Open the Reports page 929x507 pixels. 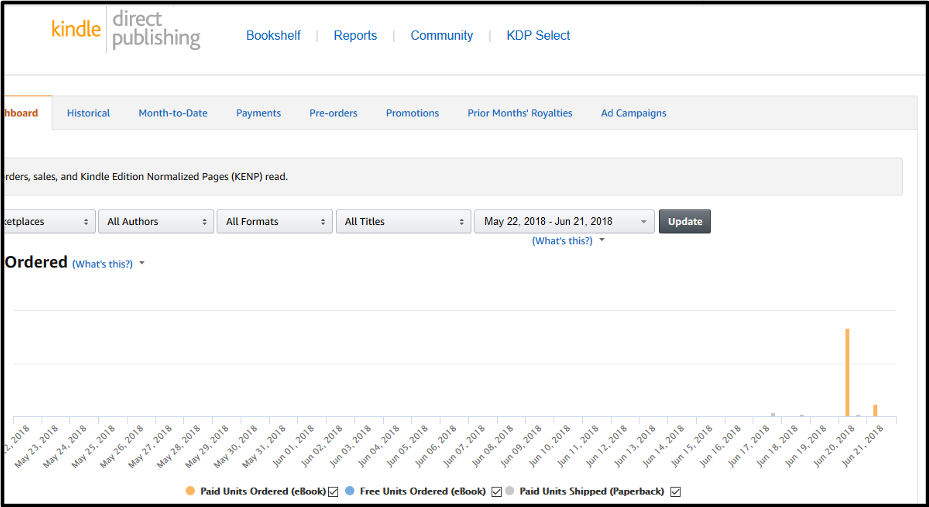(355, 36)
